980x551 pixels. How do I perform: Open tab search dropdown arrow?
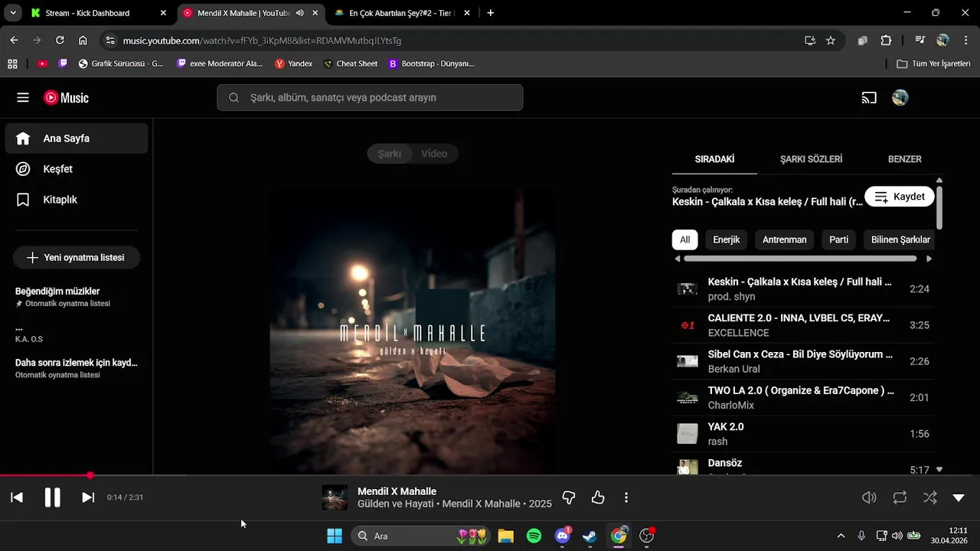[x=13, y=13]
